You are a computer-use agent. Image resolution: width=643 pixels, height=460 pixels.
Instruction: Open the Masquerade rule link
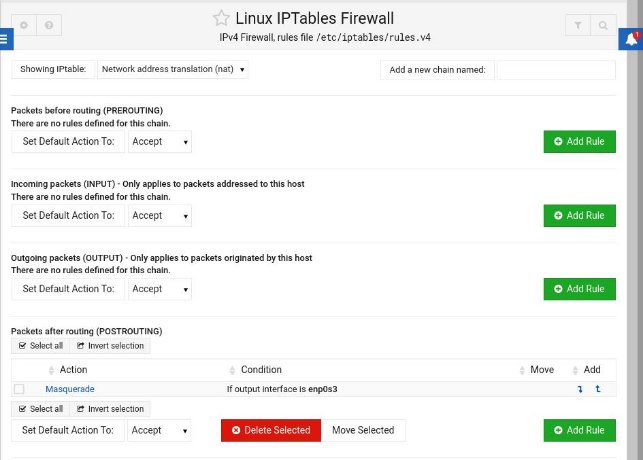coord(70,389)
